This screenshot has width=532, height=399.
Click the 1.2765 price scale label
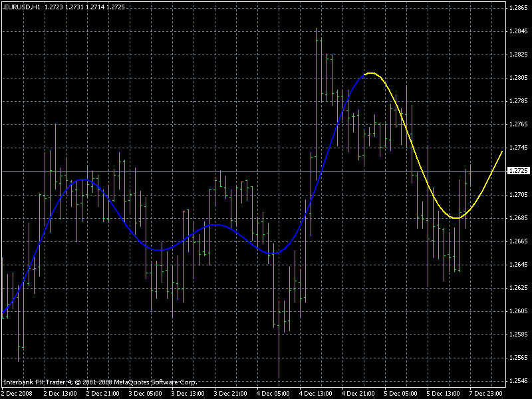point(519,124)
